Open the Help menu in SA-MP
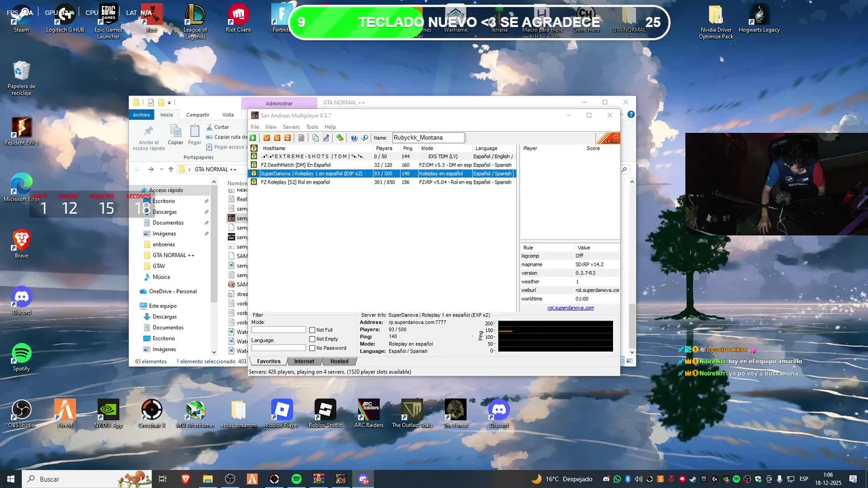868x488 pixels. 330,127
